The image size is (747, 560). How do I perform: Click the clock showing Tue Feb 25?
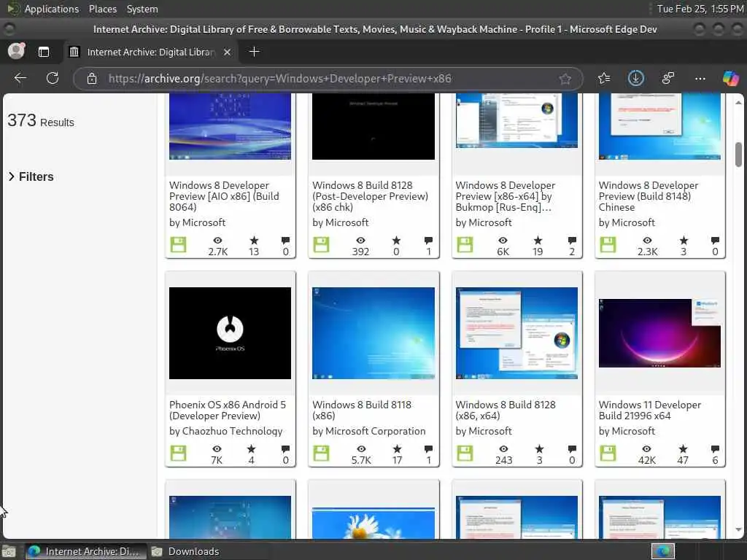pos(700,9)
